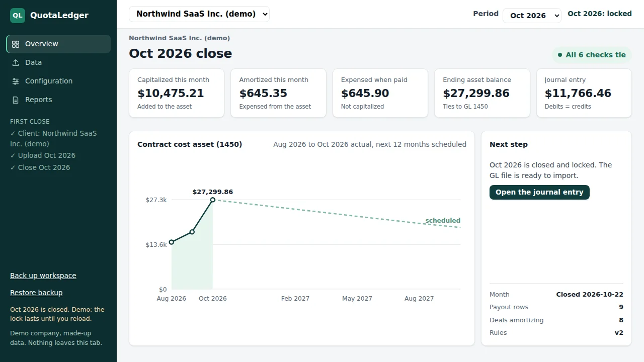Click the $27,299.86 chart peak label

(x=213, y=192)
